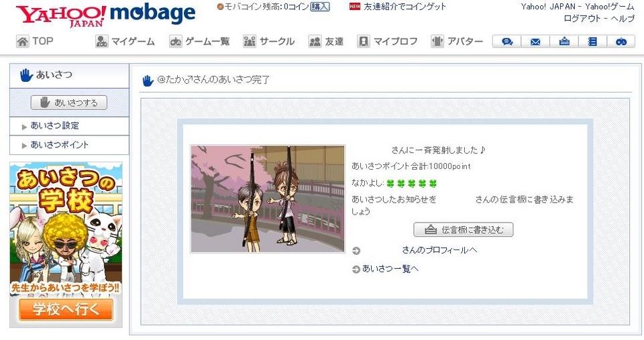Click the archery avatar greeting image
This screenshot has width=644, height=340.
pos(268,199)
